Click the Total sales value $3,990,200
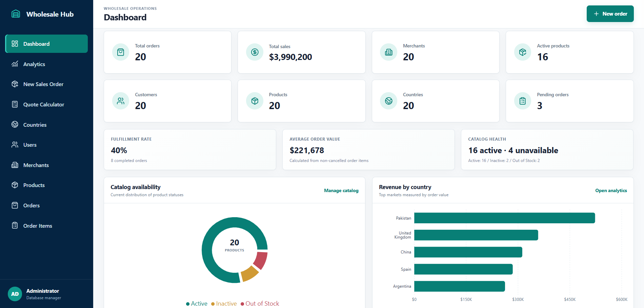The width and height of the screenshot is (644, 308). click(290, 57)
